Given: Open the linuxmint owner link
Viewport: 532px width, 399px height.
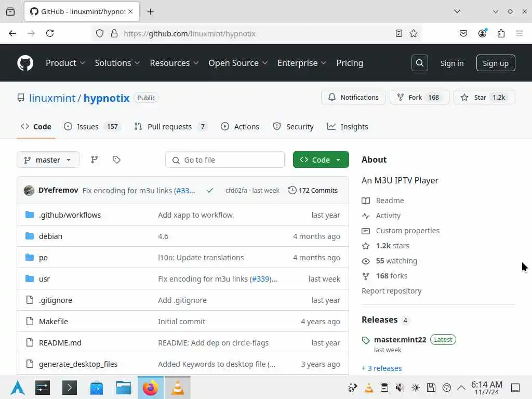Looking at the screenshot, I should [52, 98].
